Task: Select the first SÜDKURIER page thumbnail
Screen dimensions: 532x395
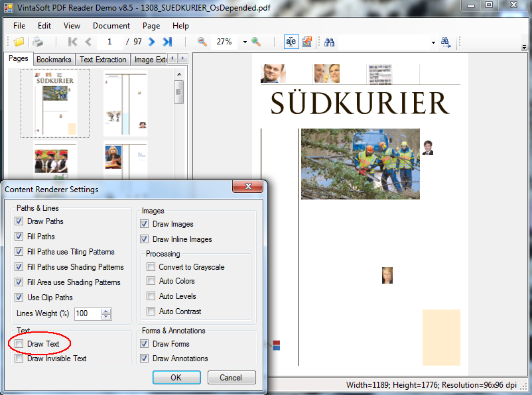Action: [55, 103]
